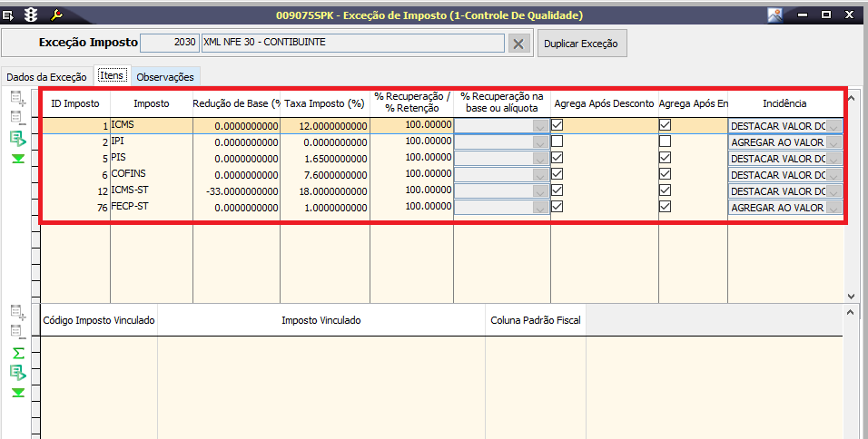868x439 pixels.
Task: Click the green export icon beside tax grid
Action: tap(17, 138)
